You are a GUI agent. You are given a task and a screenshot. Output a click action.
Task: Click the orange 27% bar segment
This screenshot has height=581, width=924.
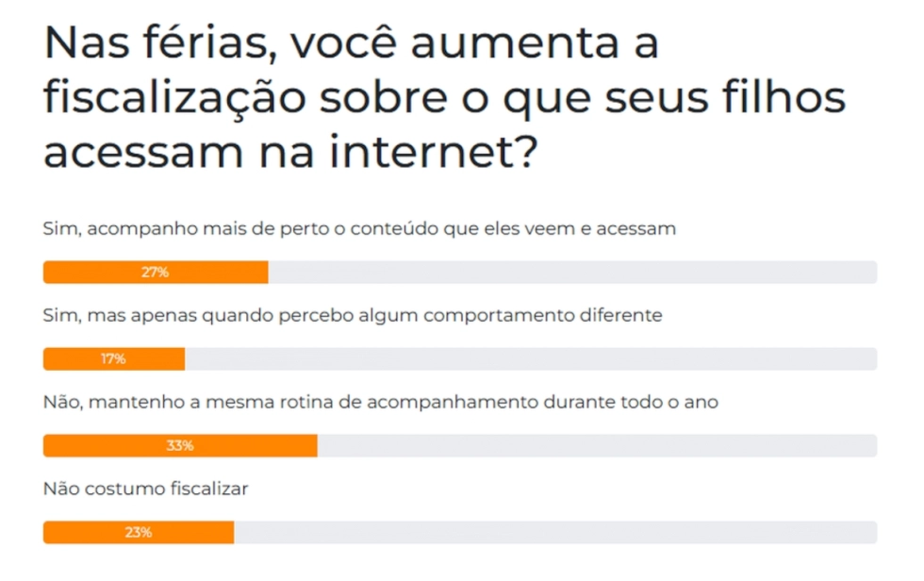tap(156, 273)
